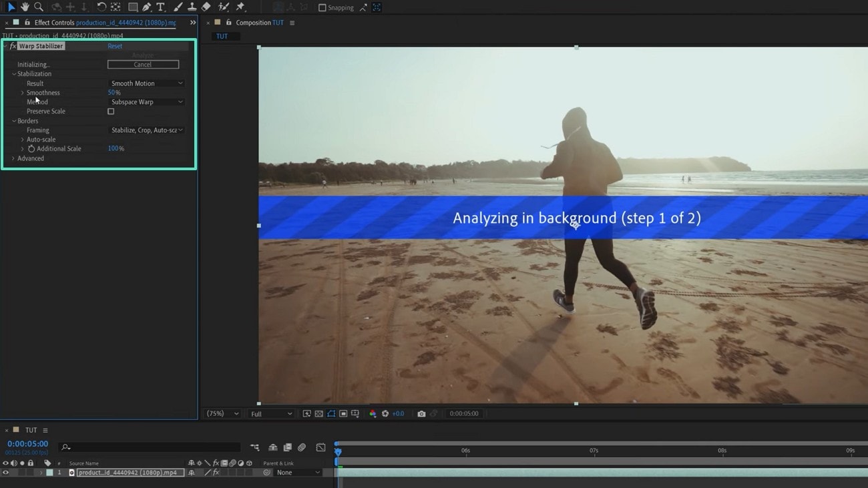Viewport: 868px width, 488px height.
Task: Select the Zoom tool
Action: 39,7
